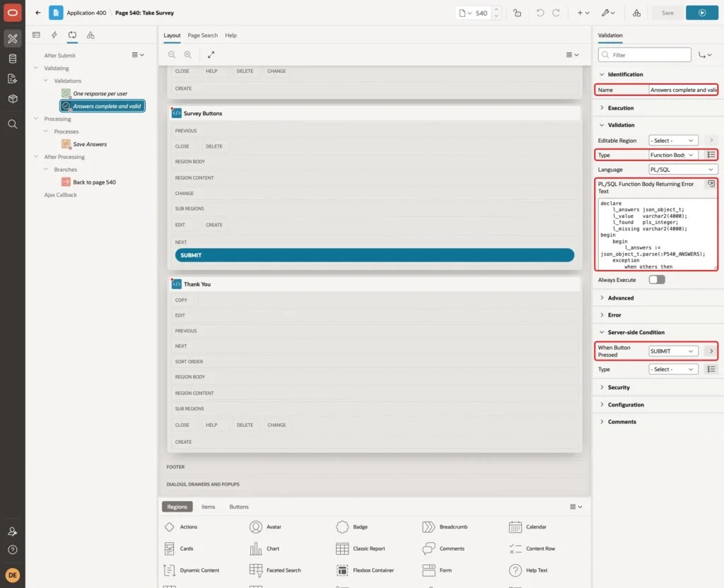The height and width of the screenshot is (588, 724).
Task: Toggle the Always Execute switch
Action: [x=657, y=280]
